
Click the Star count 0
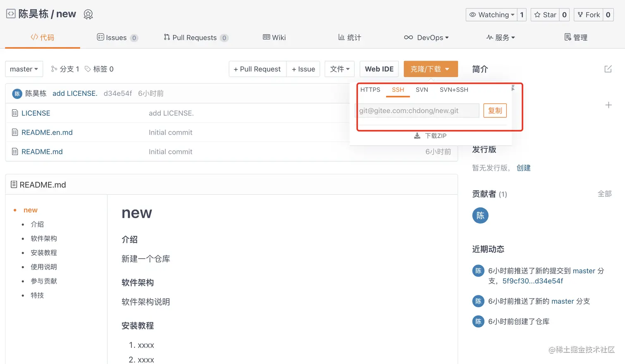coord(564,15)
